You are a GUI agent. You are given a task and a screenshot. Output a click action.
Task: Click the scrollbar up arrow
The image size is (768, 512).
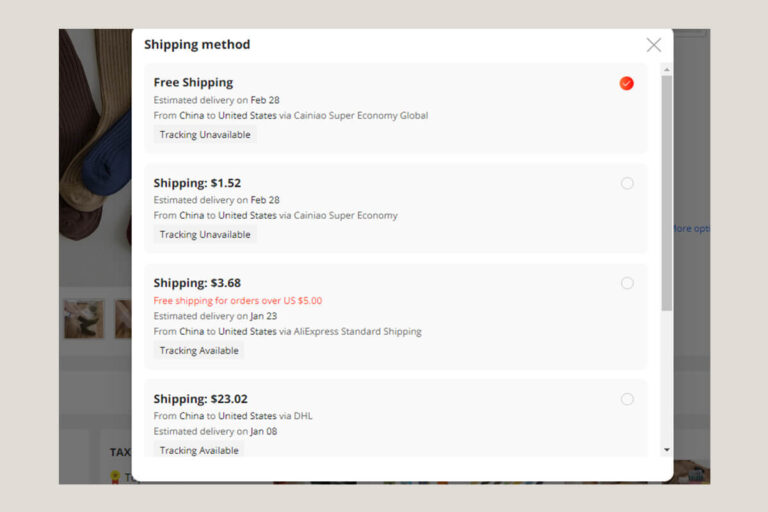[667, 70]
